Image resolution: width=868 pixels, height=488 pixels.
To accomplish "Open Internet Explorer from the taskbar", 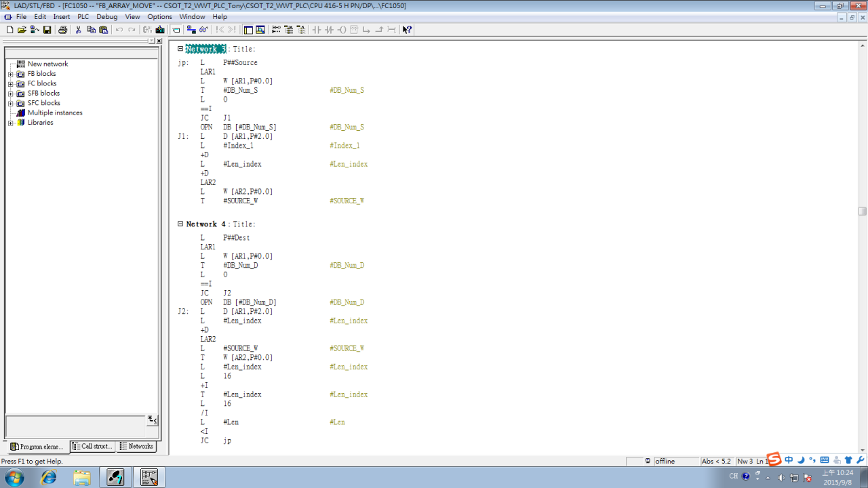I will pos(49,477).
